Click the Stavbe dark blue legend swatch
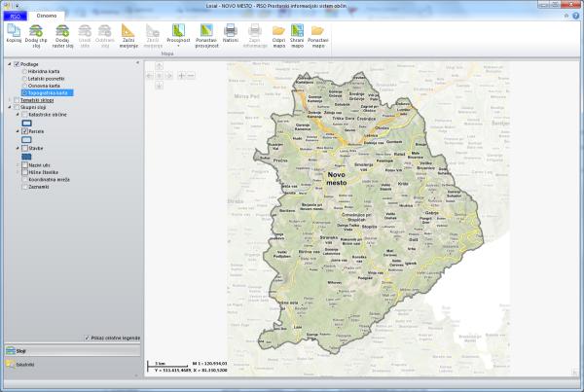 tap(27, 156)
